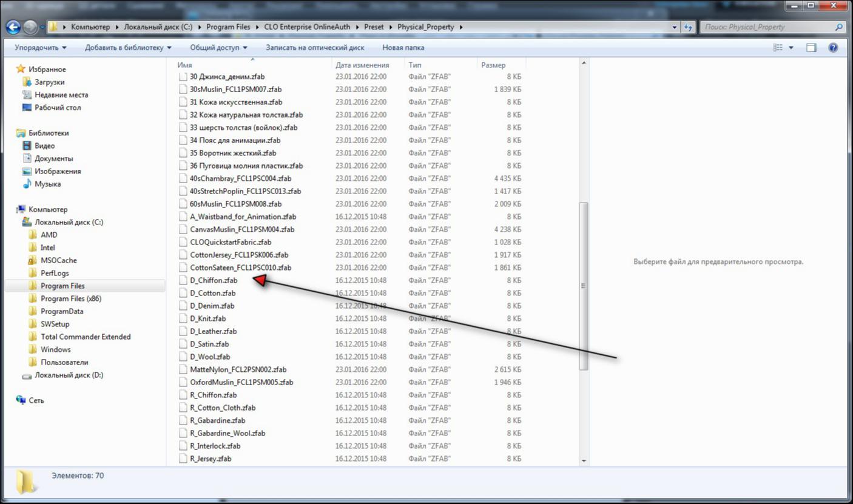Click Записать на оптический диск
This screenshot has width=853, height=504.
[315, 47]
